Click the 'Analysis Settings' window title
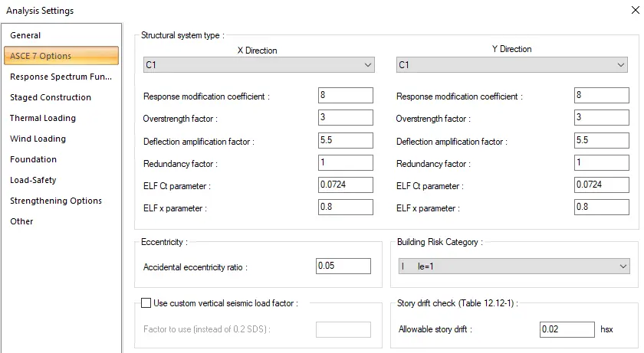Screen dimensions: 644x353 coord(40,11)
